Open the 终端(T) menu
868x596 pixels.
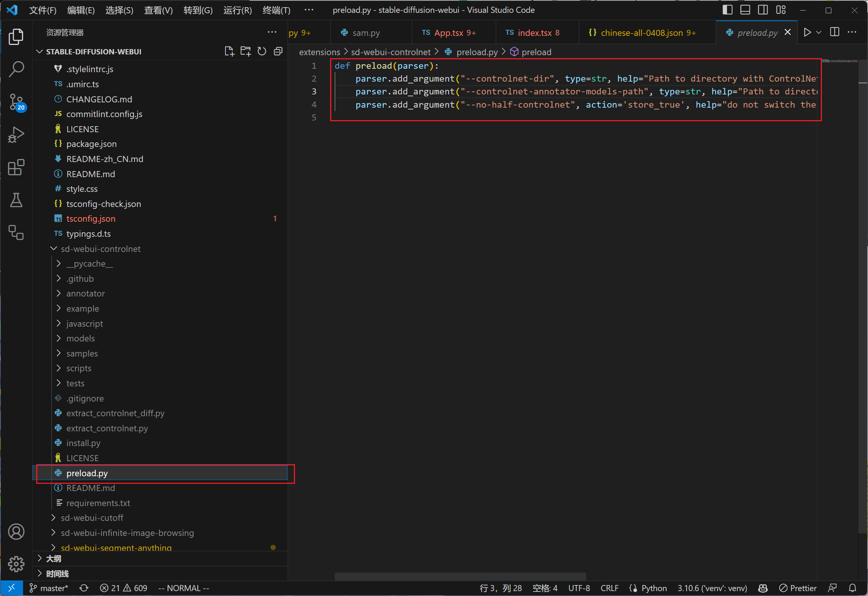click(276, 10)
